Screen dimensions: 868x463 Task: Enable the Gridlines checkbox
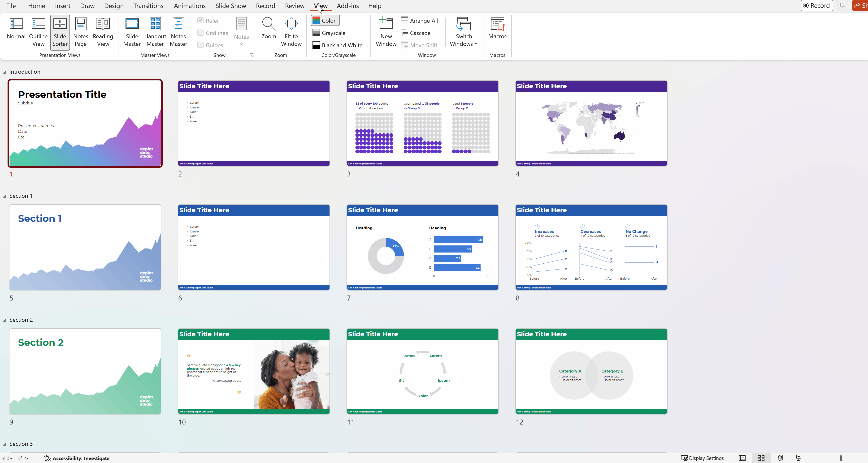tap(200, 33)
